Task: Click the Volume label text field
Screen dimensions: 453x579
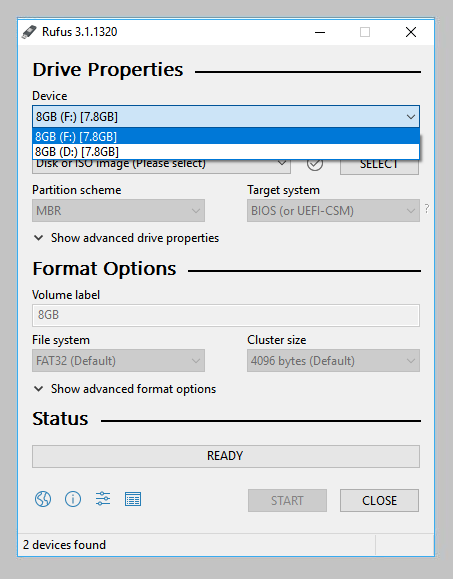Action: (226, 315)
